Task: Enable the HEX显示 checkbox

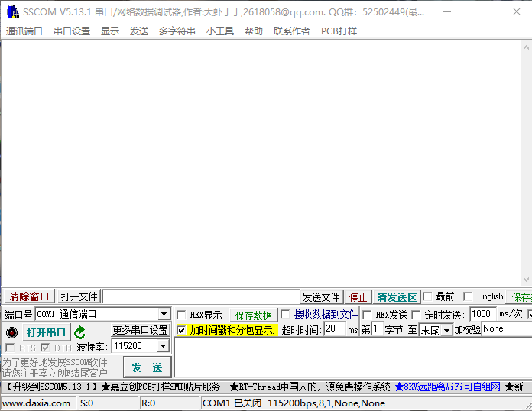Action: click(x=181, y=315)
